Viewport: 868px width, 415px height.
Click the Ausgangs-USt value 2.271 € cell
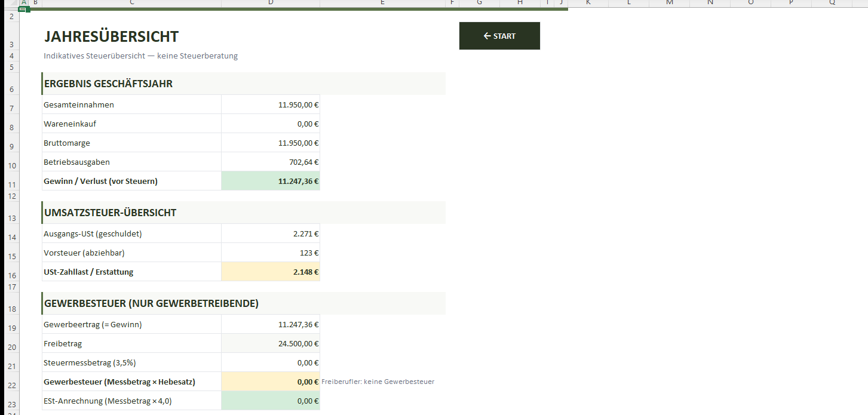coord(271,233)
